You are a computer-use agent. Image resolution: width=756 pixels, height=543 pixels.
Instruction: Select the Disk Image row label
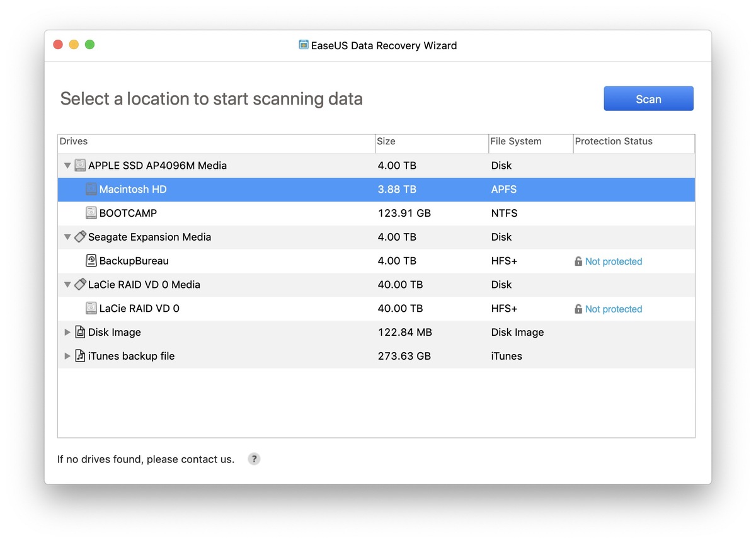(115, 332)
